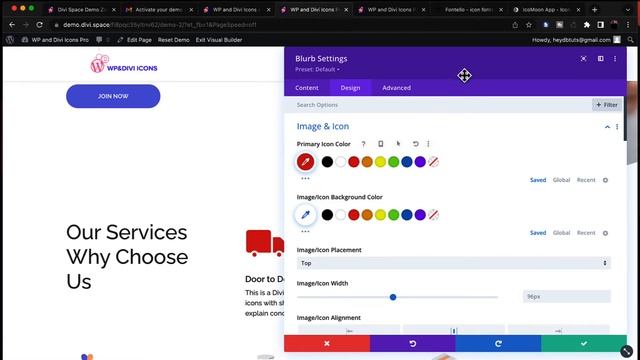The width and height of the screenshot is (640, 360).
Task: Switch to the Advanced tab
Action: tap(396, 88)
